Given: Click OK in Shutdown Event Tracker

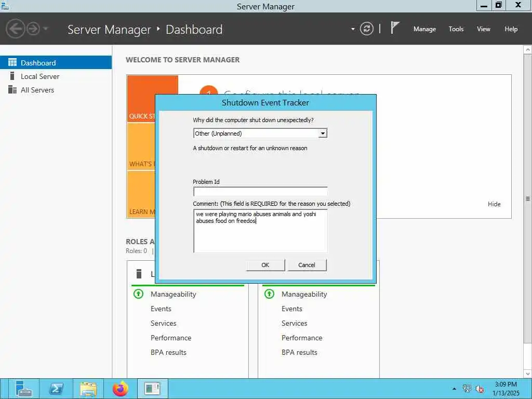Looking at the screenshot, I should click(265, 265).
